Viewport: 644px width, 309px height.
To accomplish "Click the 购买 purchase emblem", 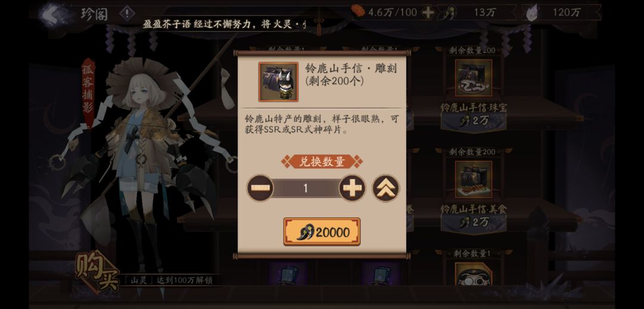I will pyautogui.click(x=97, y=270).
